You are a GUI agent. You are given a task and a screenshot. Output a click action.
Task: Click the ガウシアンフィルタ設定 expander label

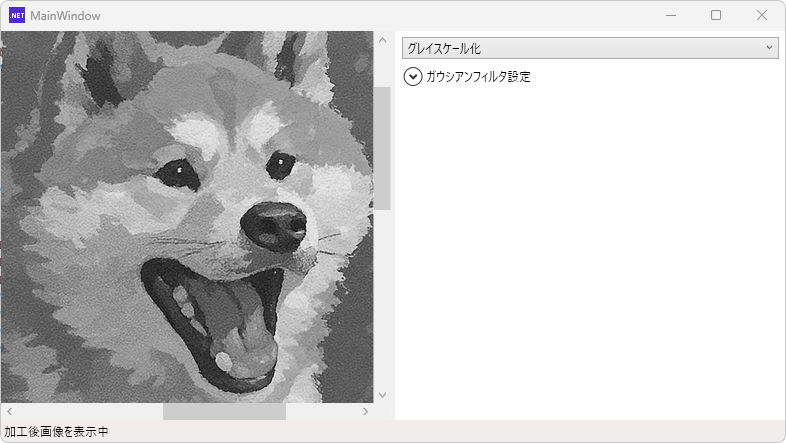click(x=478, y=77)
